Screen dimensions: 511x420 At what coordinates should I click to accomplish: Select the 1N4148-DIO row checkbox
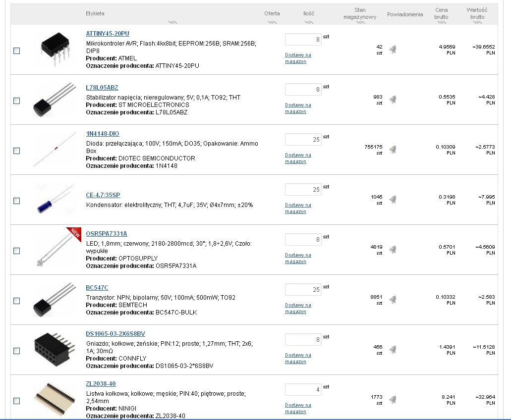(16, 151)
